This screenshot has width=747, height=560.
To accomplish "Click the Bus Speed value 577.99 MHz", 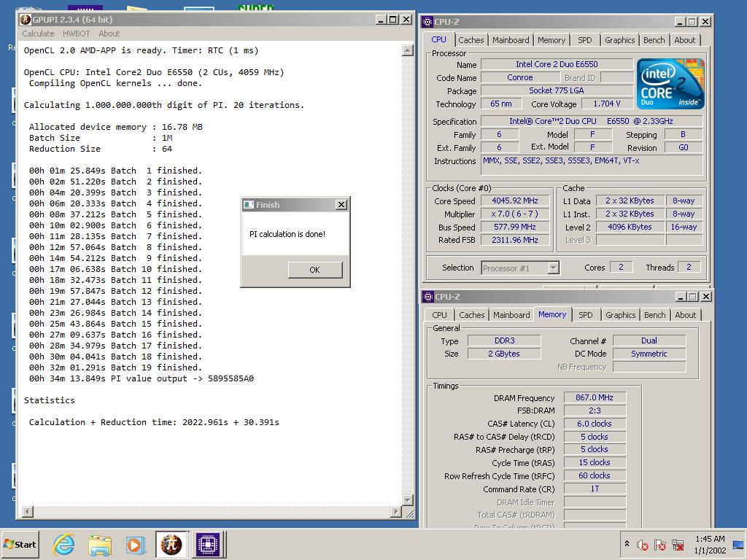I will click(x=514, y=227).
